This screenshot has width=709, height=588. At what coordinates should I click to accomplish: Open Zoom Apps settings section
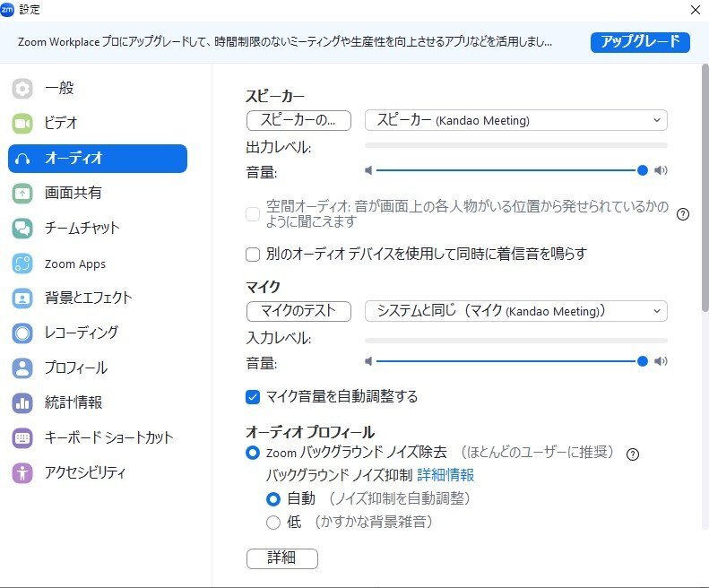[x=98, y=264]
